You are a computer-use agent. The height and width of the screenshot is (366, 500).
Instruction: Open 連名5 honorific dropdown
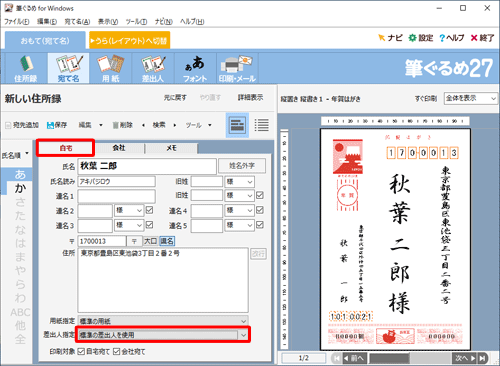[x=240, y=225]
